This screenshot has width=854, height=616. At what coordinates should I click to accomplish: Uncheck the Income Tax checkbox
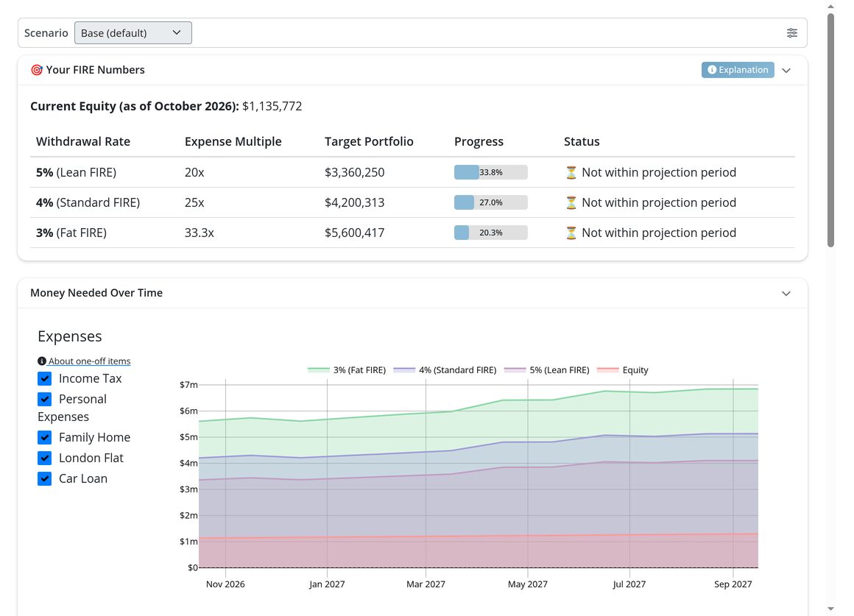45,378
